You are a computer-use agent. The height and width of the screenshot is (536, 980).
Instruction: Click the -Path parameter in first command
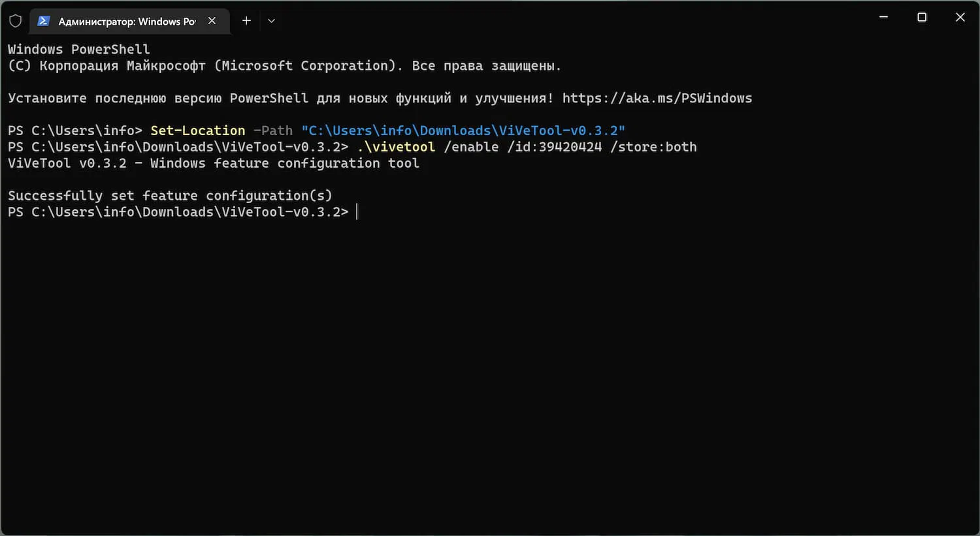(273, 131)
